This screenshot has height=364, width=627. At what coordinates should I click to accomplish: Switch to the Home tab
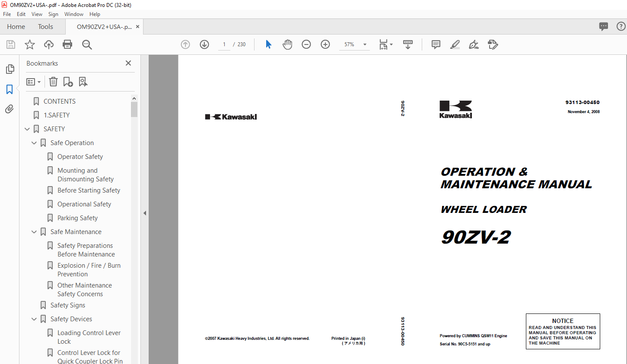[x=16, y=27]
